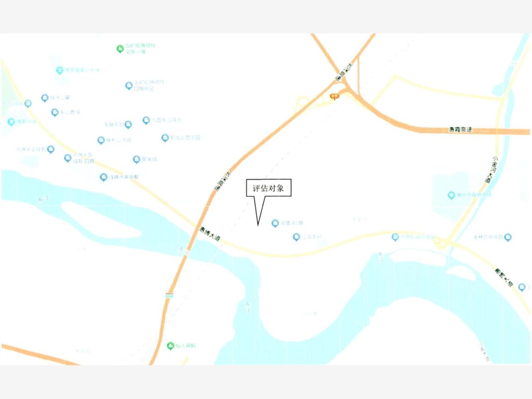Screen dimensions: 532x399
Task: Click the 惠霄高速 highway label
Action: [x=460, y=129]
